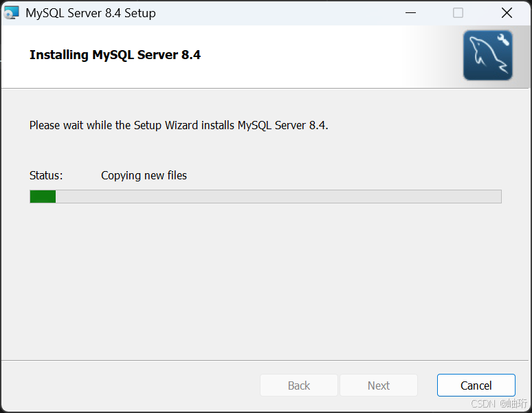Viewport: 532px width, 413px height.
Task: Minimize the MySQL Setup window
Action: pyautogui.click(x=410, y=13)
